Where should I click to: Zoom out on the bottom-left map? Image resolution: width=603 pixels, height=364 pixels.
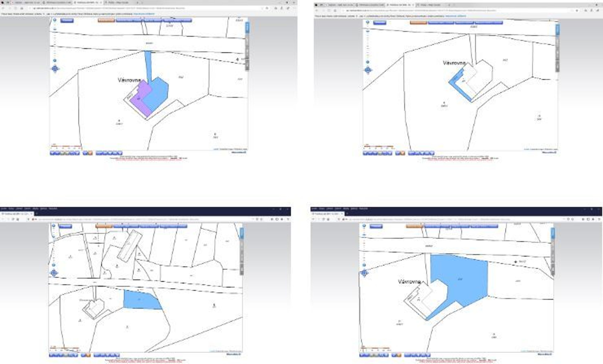(54, 265)
